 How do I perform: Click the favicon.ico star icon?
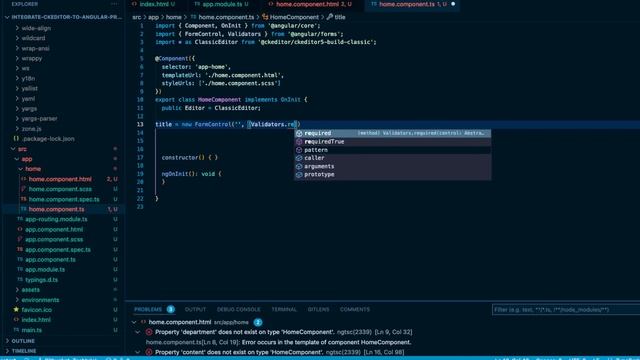pyautogui.click(x=16, y=310)
